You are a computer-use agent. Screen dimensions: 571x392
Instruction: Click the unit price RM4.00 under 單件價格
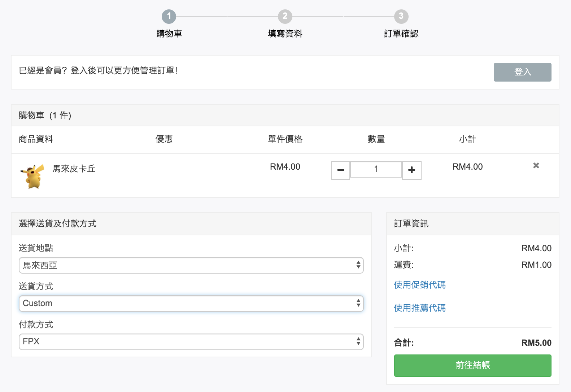[x=285, y=167]
